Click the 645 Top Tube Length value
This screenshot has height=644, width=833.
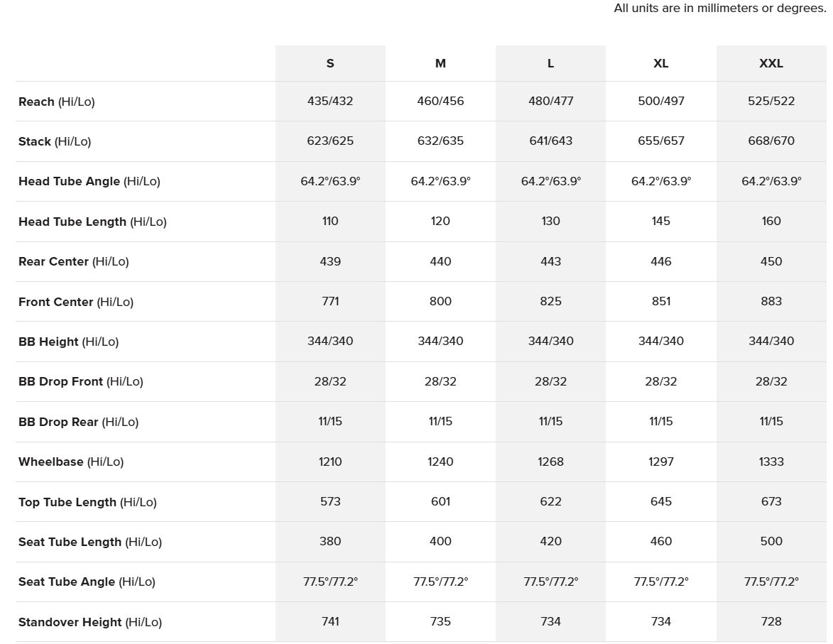pyautogui.click(x=661, y=501)
